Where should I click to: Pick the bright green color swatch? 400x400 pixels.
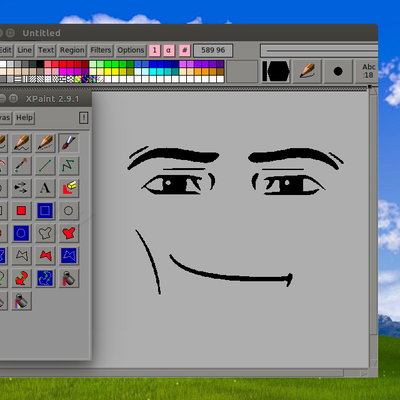coord(108,64)
